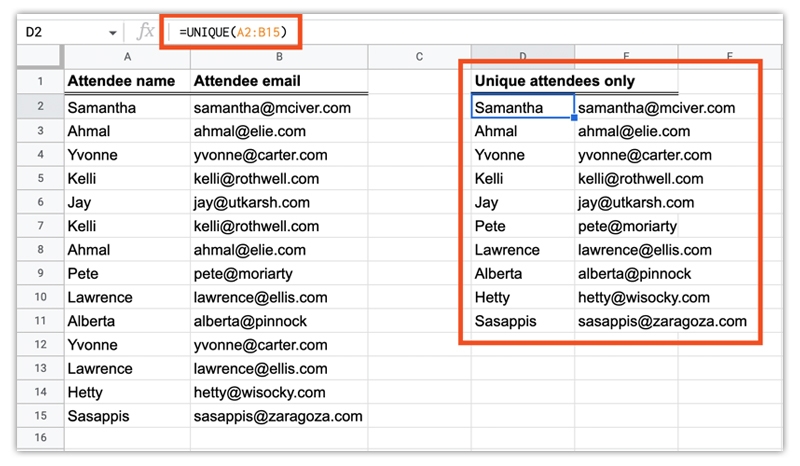Select the column C header
This screenshot has height=466, width=800.
pos(419,56)
